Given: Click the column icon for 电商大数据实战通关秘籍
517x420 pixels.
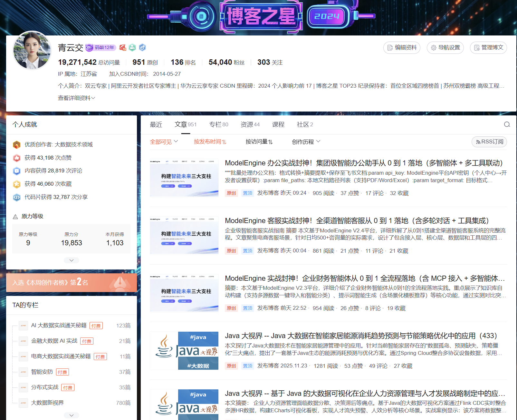Looking at the screenshot, I should [x=23, y=357].
